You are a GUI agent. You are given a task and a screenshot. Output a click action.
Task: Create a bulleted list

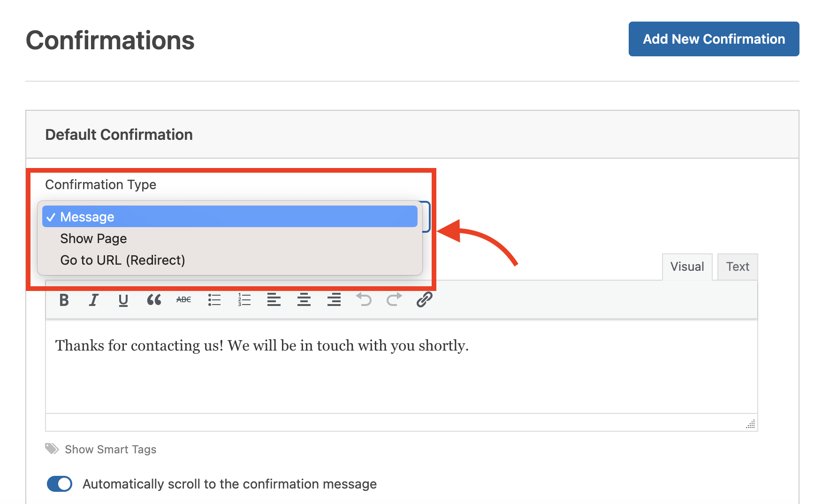coord(214,299)
